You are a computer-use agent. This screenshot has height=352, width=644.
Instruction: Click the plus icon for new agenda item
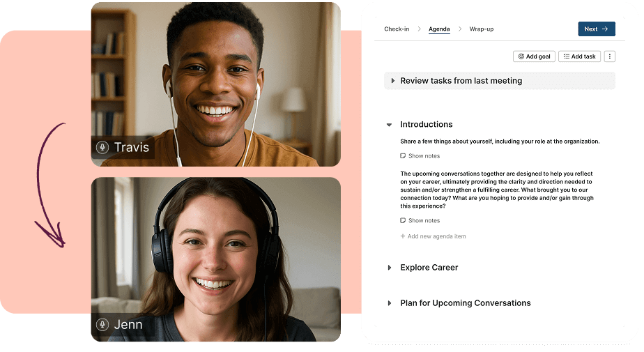click(403, 236)
